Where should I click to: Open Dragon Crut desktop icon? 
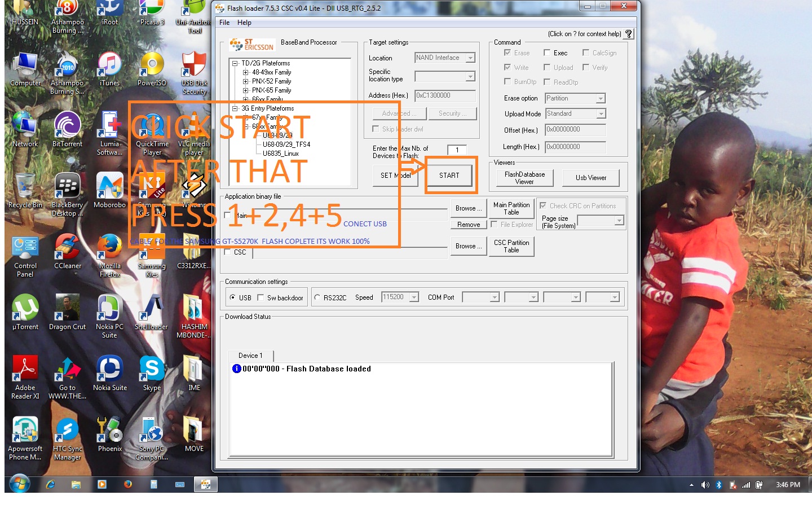67,313
